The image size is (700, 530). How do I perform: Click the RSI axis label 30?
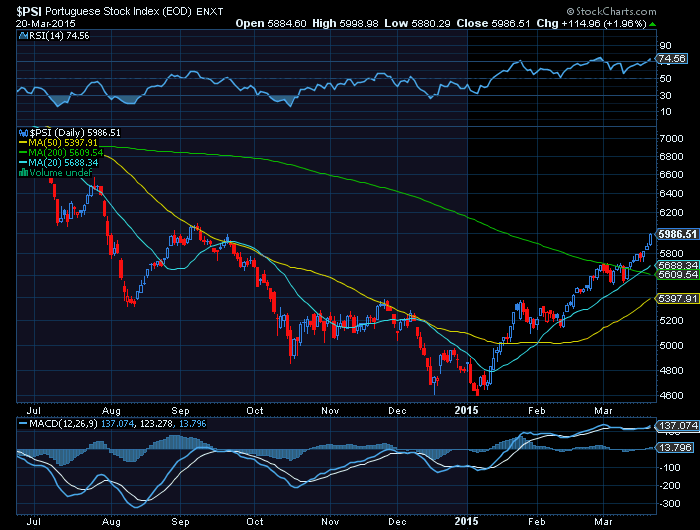point(665,96)
